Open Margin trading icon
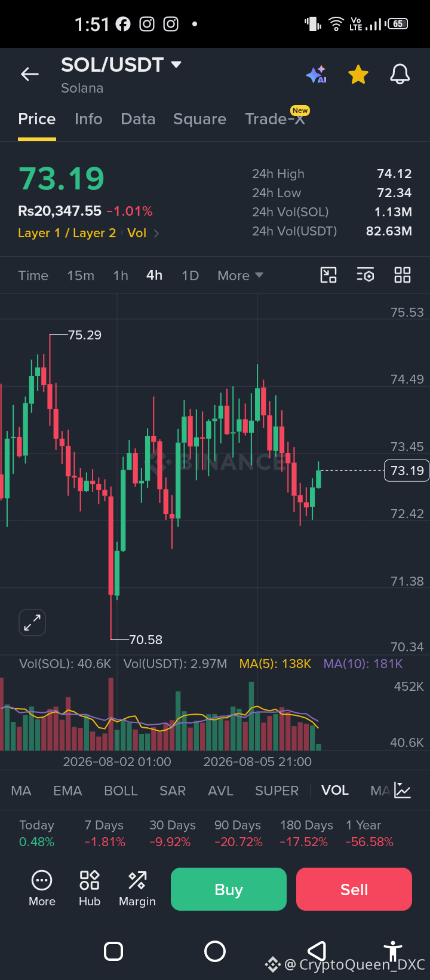430x980 pixels. click(137, 889)
